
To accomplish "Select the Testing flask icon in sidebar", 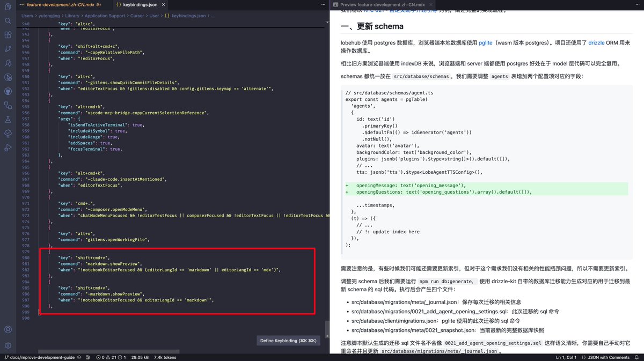I will [x=8, y=119].
